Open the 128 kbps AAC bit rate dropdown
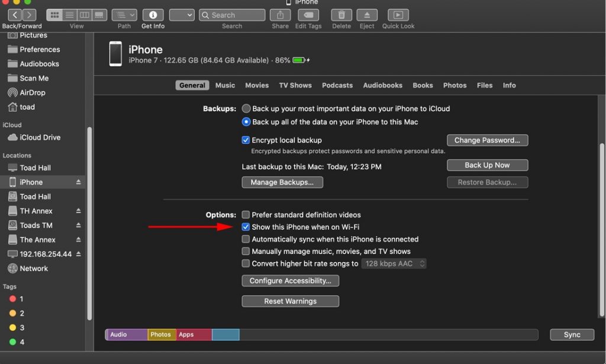The height and width of the screenshot is (364, 606). click(x=394, y=263)
